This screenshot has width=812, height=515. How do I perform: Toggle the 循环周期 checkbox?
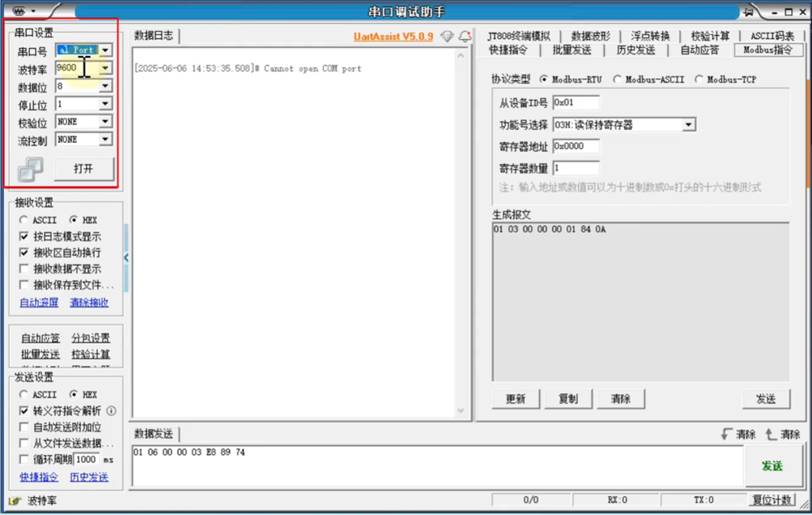coord(24,459)
